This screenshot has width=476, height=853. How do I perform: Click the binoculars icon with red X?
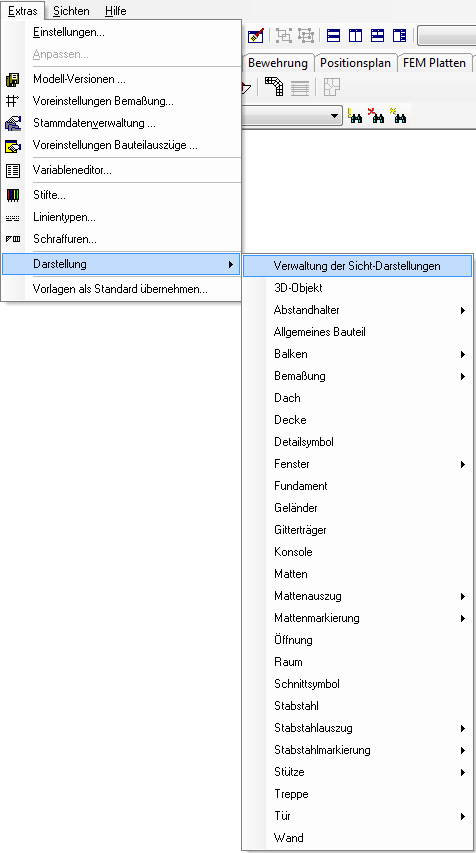pos(376,115)
